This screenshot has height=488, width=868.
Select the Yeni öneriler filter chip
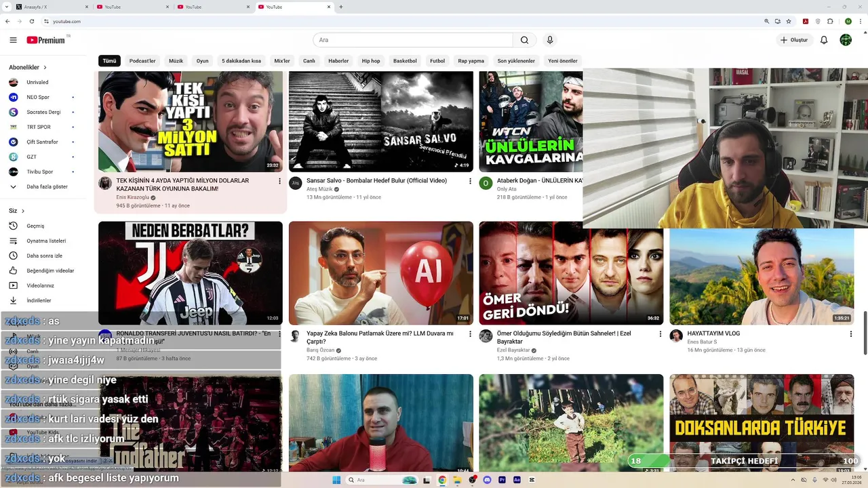[563, 61]
